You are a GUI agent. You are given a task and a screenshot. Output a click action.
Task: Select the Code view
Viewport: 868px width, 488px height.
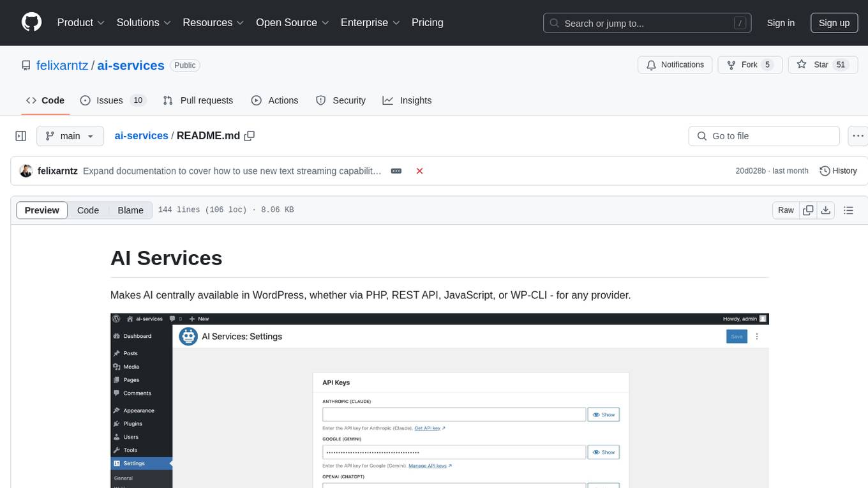pos(88,210)
